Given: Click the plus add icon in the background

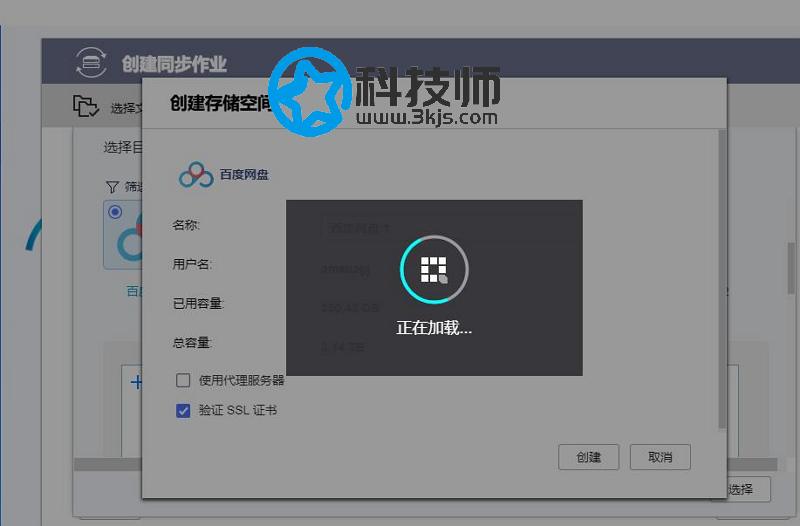Looking at the screenshot, I should (136, 382).
